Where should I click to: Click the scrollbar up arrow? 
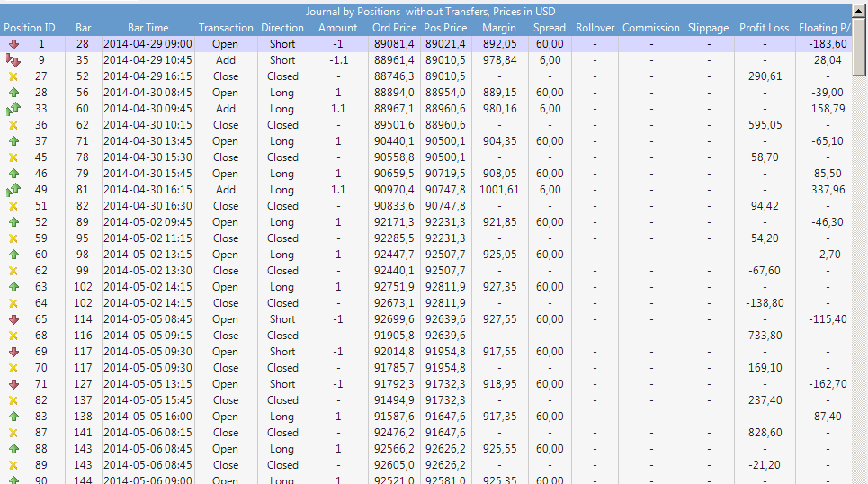859,11
